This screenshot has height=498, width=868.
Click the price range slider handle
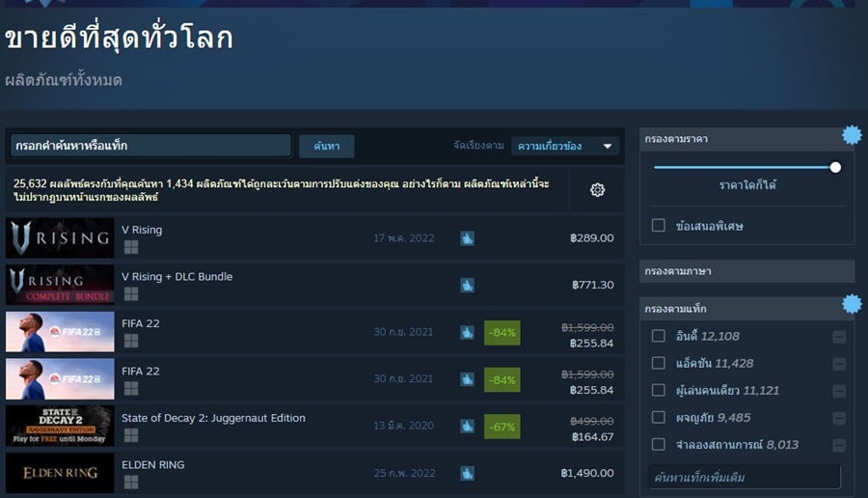click(x=835, y=167)
